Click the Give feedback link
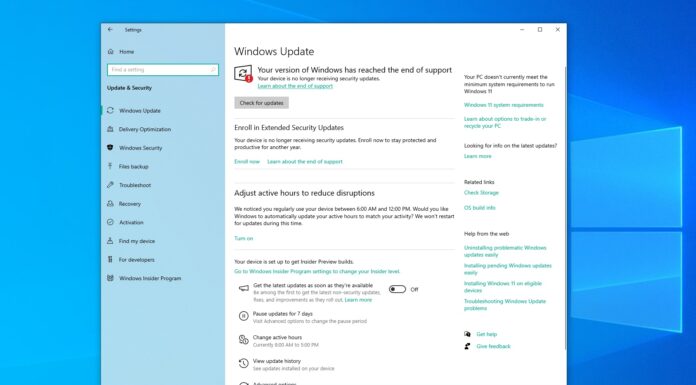Image resolution: width=696 pixels, height=385 pixels. tap(493, 346)
